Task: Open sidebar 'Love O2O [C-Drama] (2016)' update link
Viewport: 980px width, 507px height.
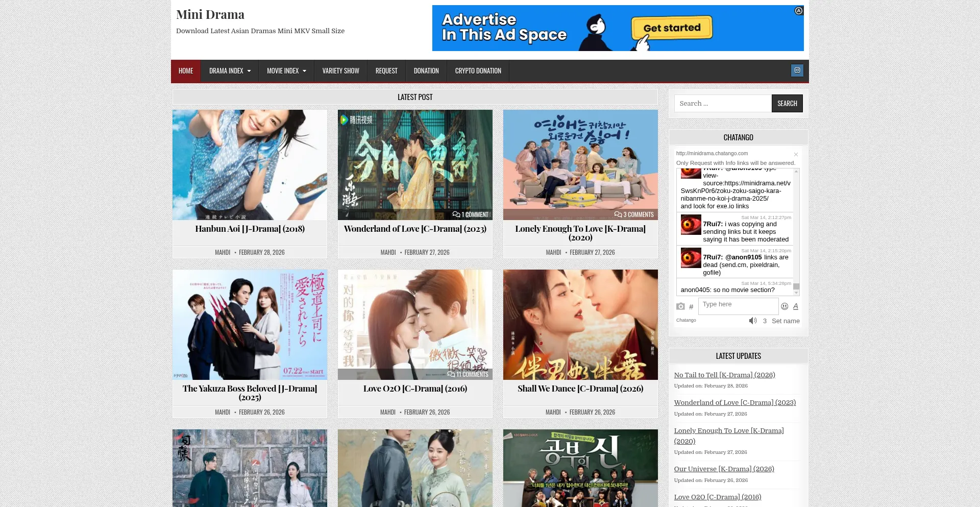Action: point(718,497)
